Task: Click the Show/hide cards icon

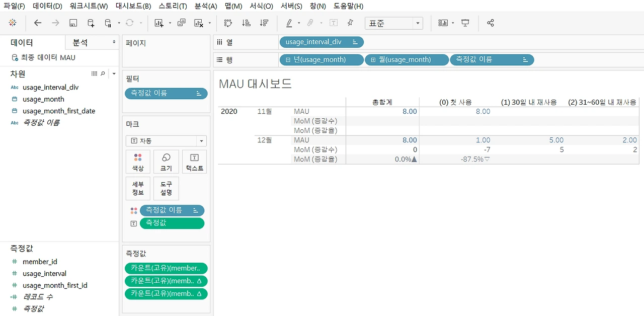Action: pos(443,23)
